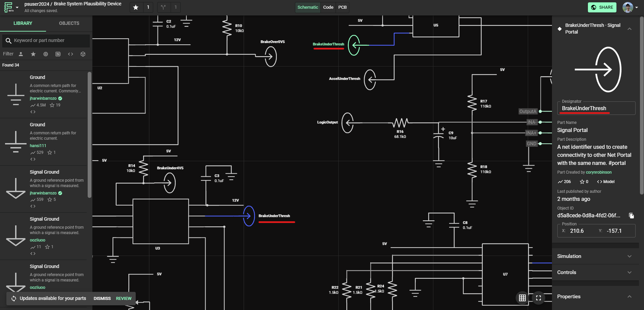This screenshot has width=644, height=310.
Task: Select the AccelUnderThresh portal symbol
Action: pyautogui.click(x=370, y=80)
